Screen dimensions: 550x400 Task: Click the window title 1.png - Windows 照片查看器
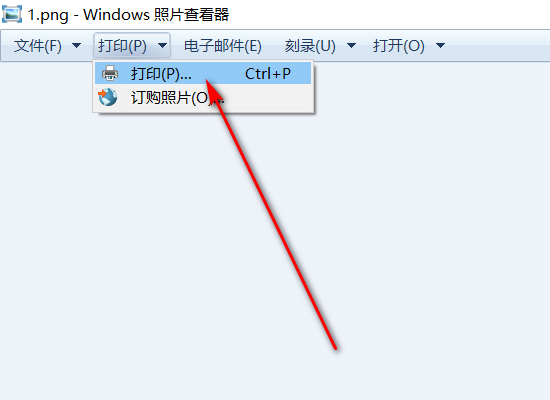(128, 15)
